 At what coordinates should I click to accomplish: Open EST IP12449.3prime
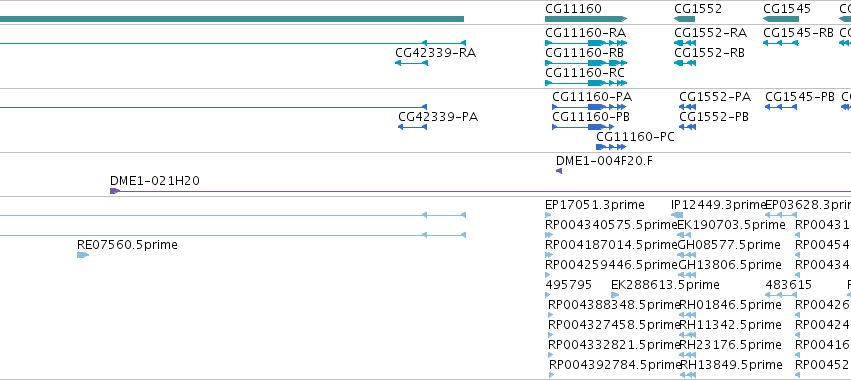click(718, 205)
